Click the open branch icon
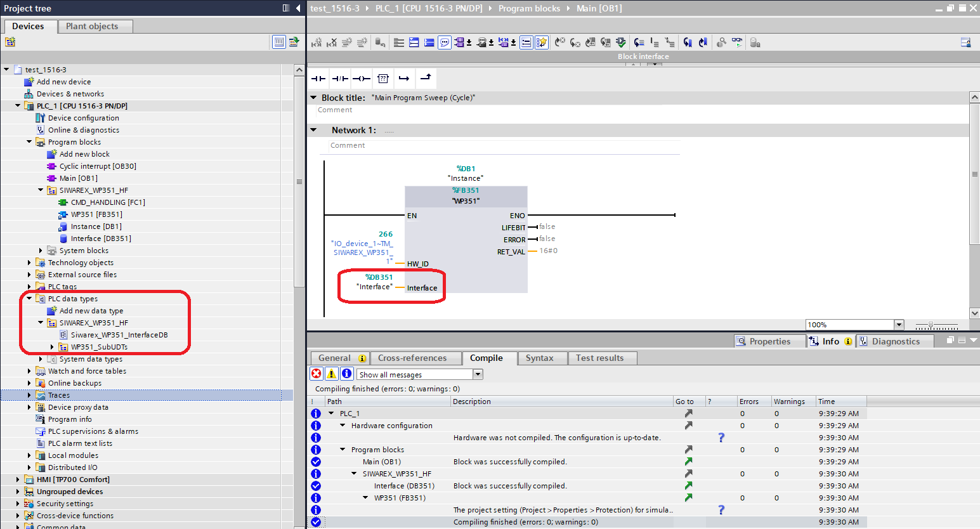 click(404, 79)
